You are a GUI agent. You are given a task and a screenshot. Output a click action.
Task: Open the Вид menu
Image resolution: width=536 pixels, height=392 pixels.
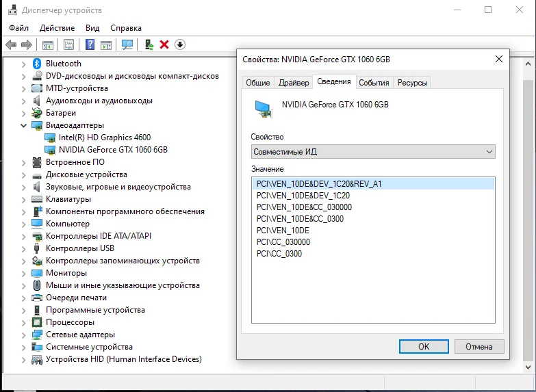point(92,28)
